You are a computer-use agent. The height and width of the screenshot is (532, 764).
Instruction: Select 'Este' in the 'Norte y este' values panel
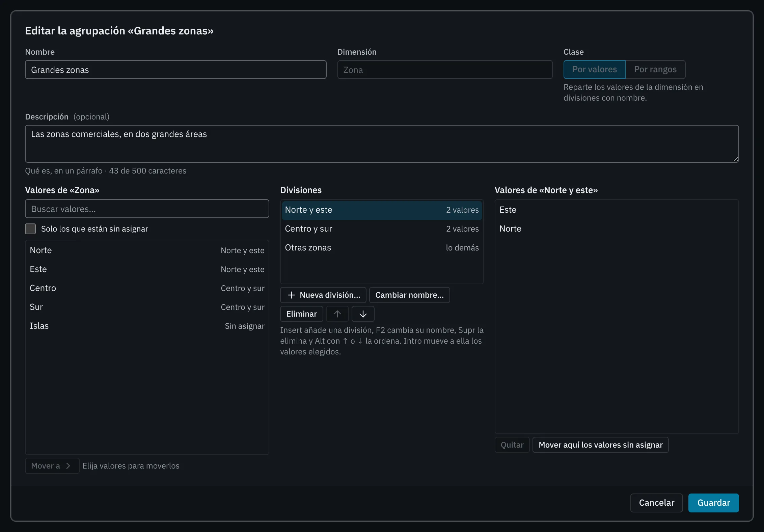click(617, 210)
